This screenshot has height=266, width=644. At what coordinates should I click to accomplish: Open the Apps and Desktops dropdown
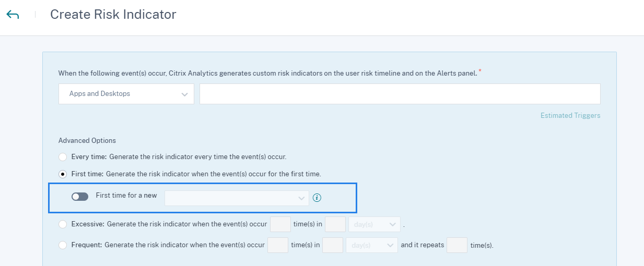[126, 94]
